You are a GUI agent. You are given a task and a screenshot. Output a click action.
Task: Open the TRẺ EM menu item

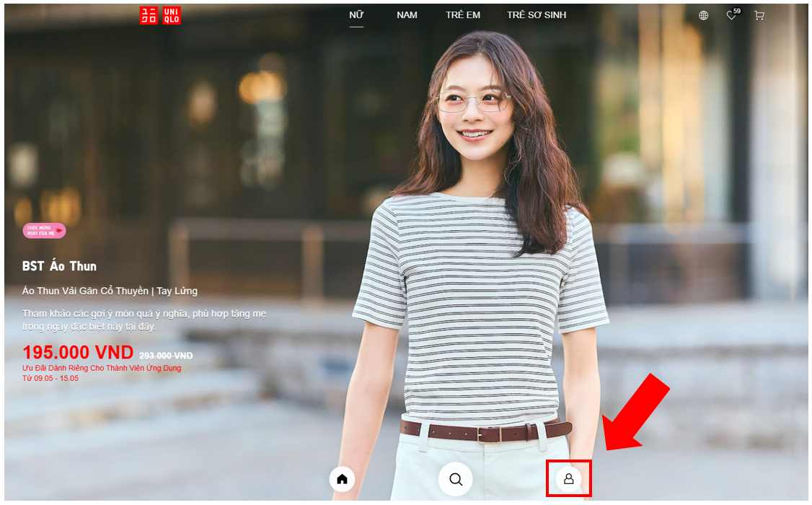(463, 15)
